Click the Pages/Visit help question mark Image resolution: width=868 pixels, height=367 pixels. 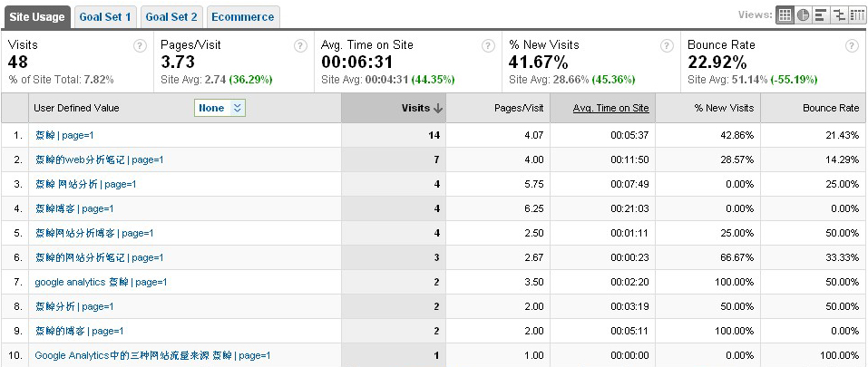(300, 45)
